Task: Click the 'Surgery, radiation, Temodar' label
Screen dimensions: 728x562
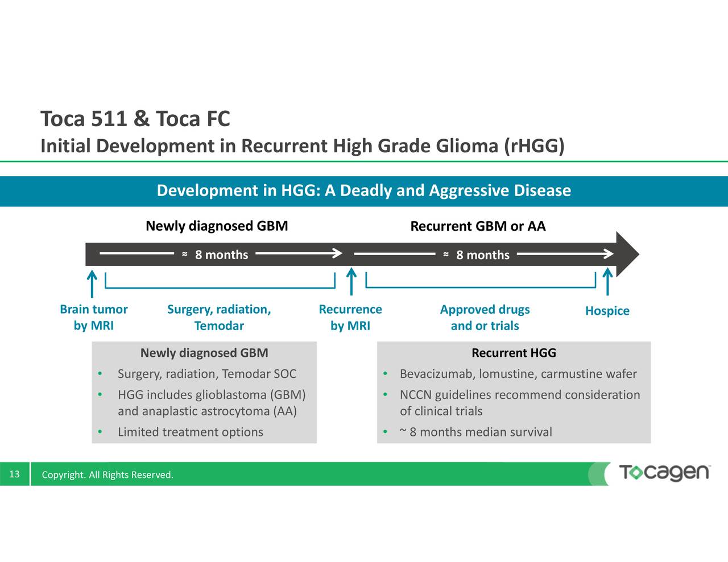Action: point(219,318)
